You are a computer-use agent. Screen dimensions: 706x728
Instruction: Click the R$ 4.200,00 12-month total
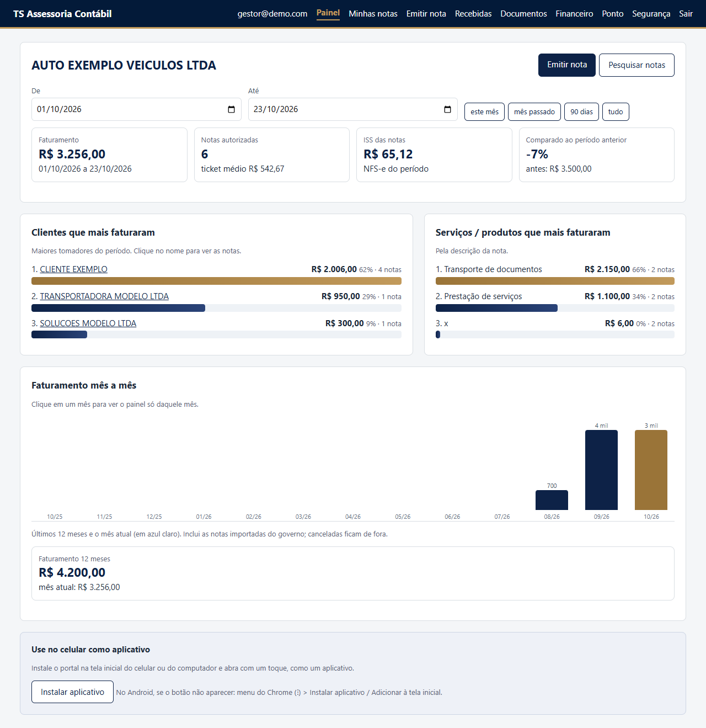pyautogui.click(x=72, y=572)
